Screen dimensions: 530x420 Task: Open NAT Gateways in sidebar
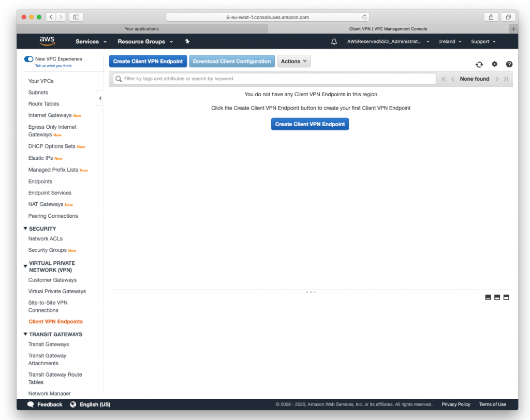coord(46,204)
